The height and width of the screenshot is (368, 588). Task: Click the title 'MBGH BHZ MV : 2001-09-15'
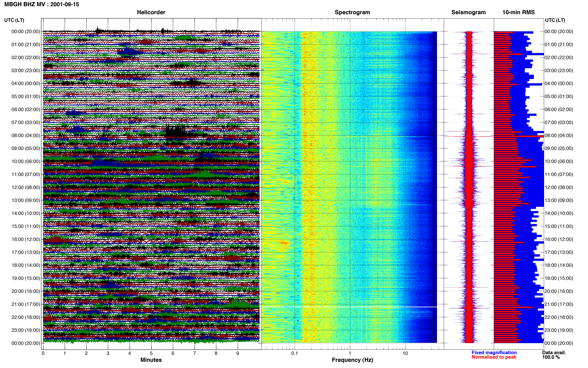point(42,4)
